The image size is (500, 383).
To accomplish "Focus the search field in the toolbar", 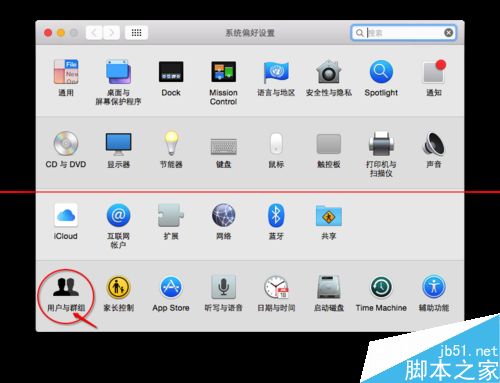I will (403, 33).
